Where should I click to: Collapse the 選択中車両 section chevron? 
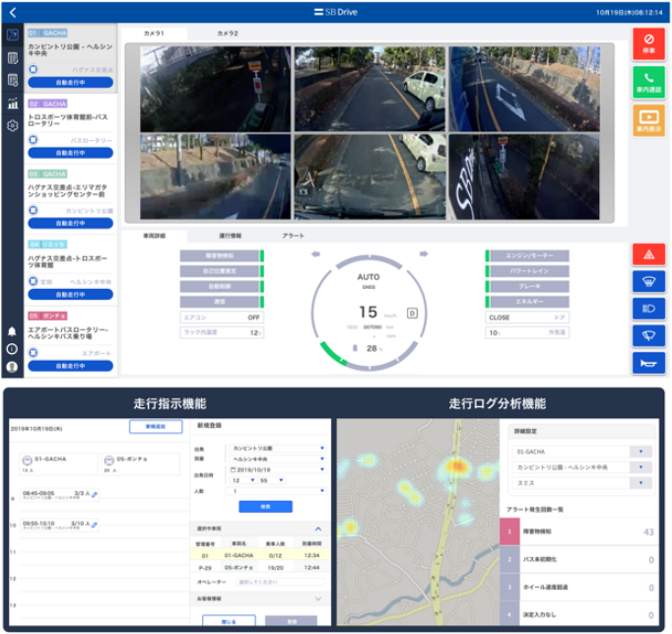click(x=317, y=528)
